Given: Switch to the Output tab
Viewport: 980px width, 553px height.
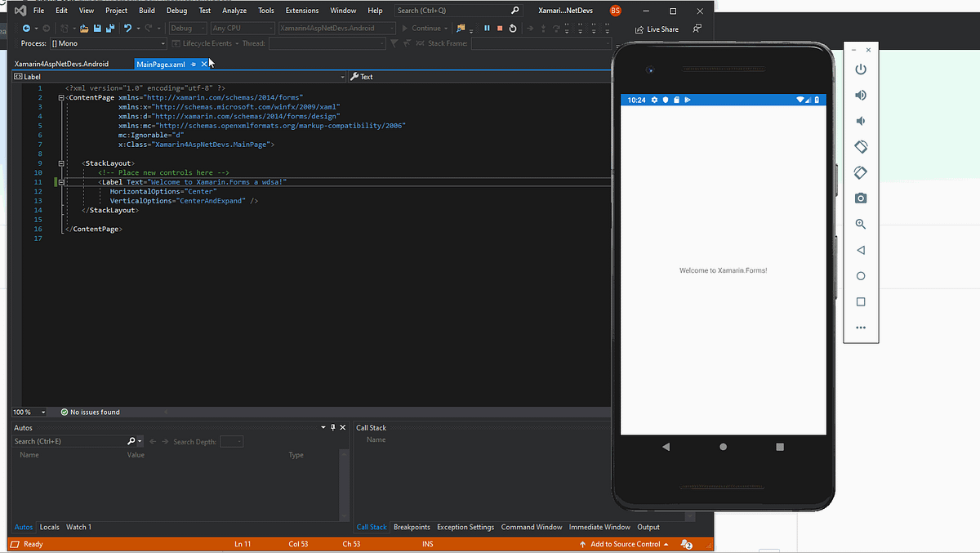Looking at the screenshot, I should 648,527.
